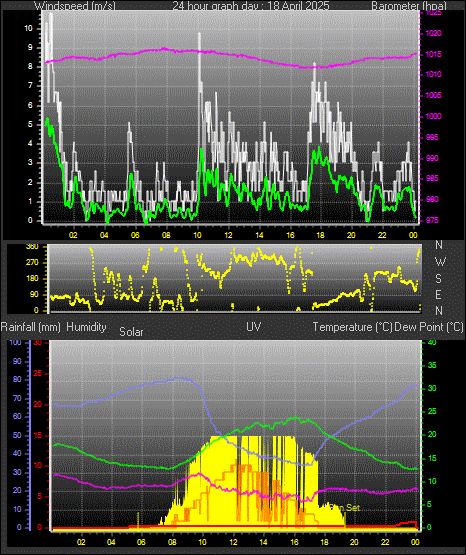Select the 1015 barometer axis value
This screenshot has height=555, width=466.
pos(433,55)
